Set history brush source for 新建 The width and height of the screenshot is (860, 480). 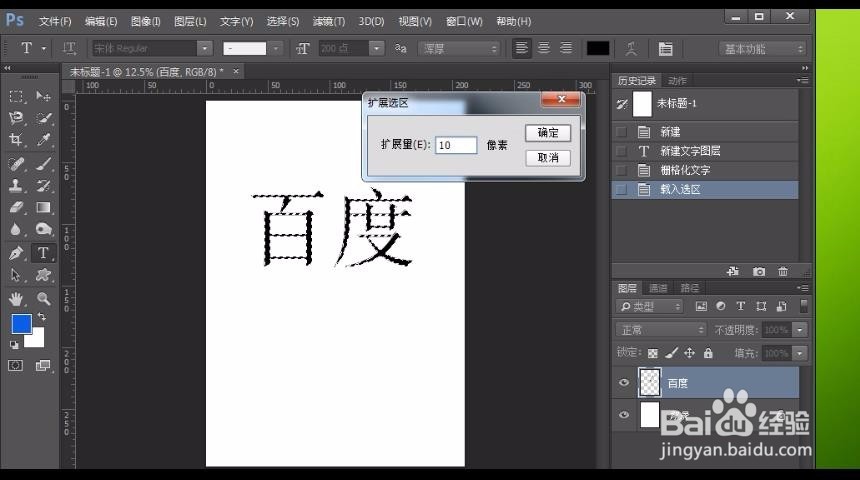pyautogui.click(x=621, y=132)
